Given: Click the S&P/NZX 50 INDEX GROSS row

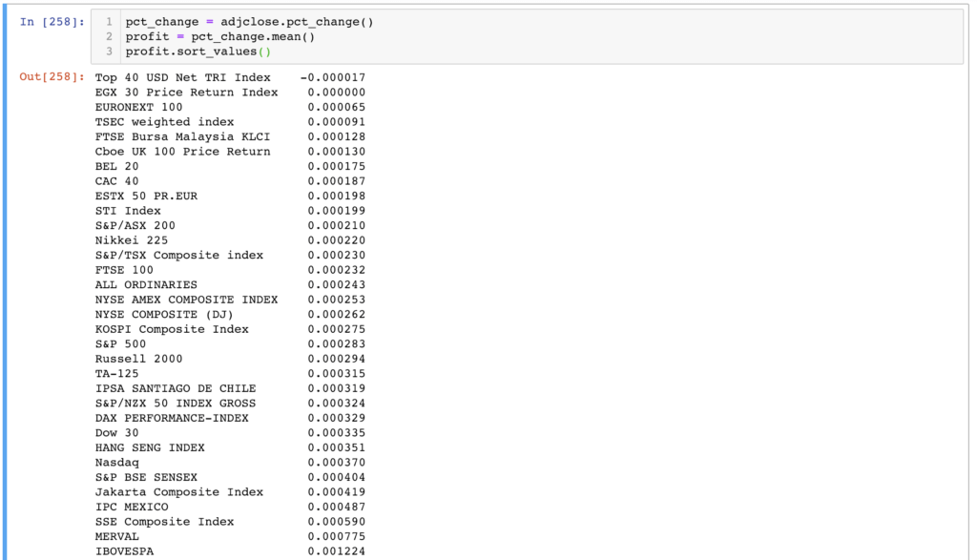Looking at the screenshot, I should 230,404.
